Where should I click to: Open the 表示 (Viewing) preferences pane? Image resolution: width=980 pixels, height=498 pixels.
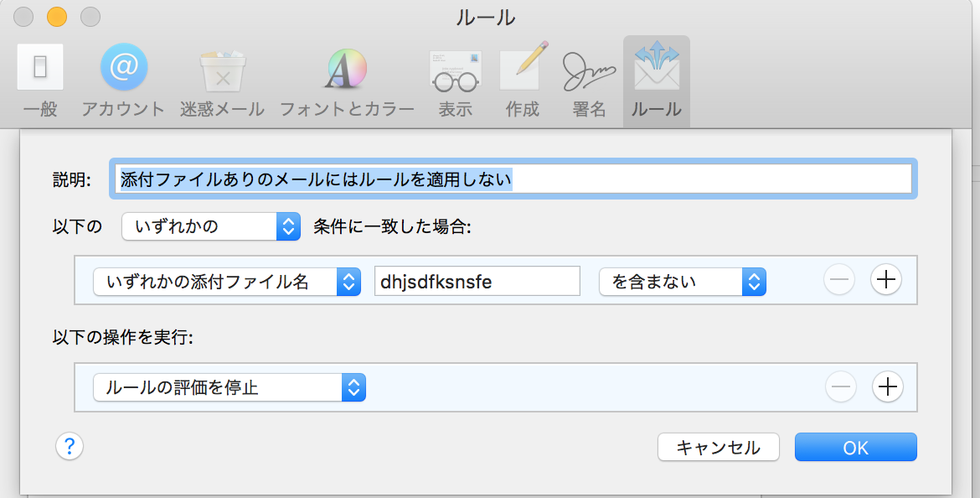(x=455, y=80)
